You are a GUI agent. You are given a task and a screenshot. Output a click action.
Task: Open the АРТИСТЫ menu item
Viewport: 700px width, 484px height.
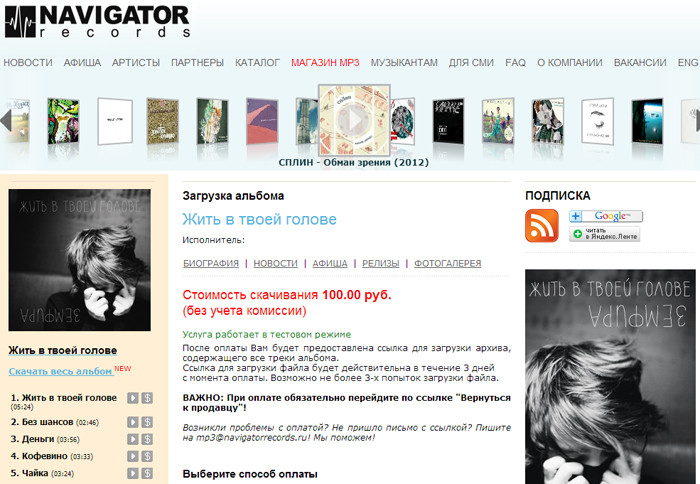click(x=136, y=63)
